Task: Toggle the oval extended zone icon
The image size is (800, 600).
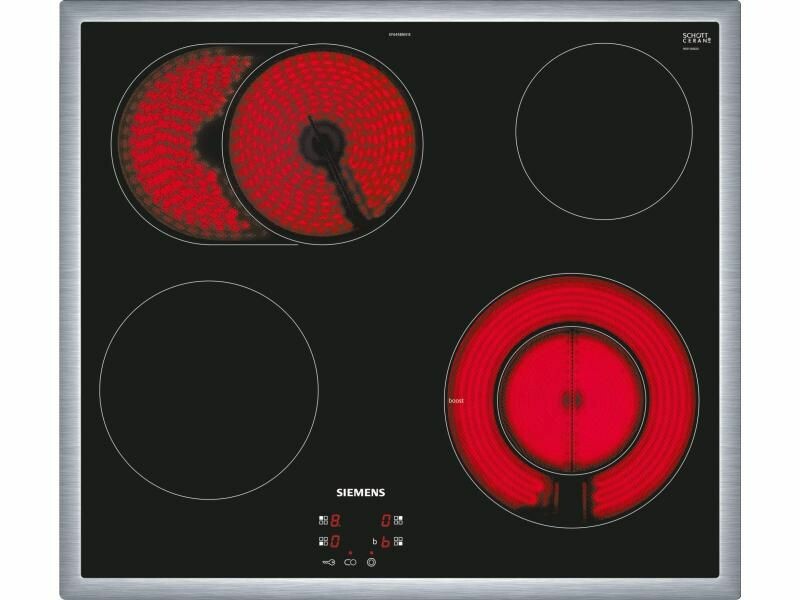Action: 350,563
